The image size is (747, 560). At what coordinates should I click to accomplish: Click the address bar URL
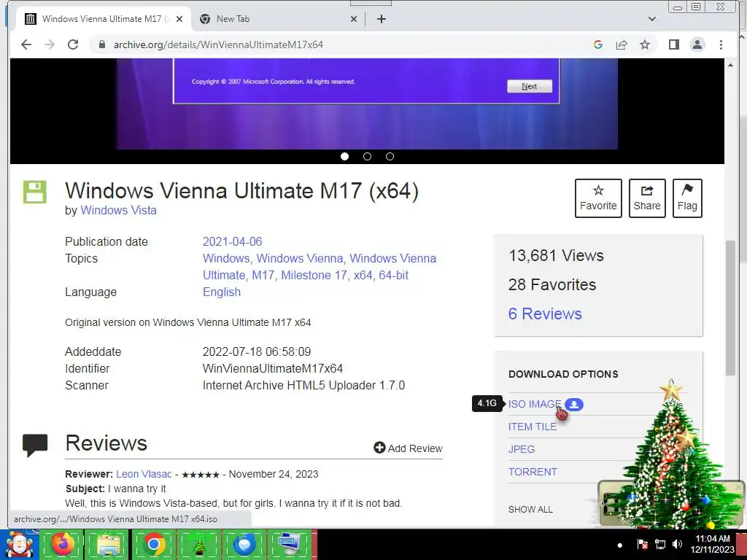(x=218, y=44)
